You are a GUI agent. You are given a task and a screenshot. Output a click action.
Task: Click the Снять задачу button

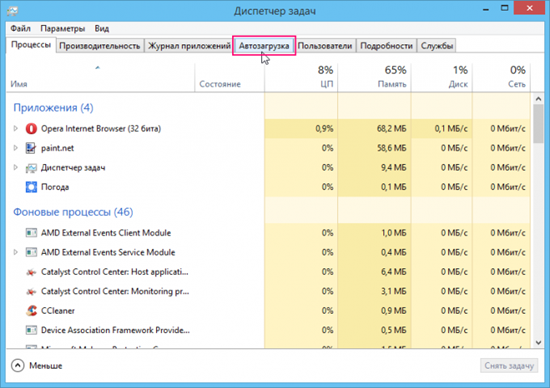509,366
